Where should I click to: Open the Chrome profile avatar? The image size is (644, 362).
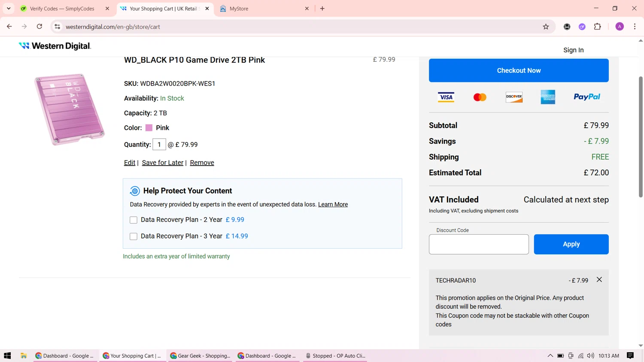pyautogui.click(x=620, y=27)
